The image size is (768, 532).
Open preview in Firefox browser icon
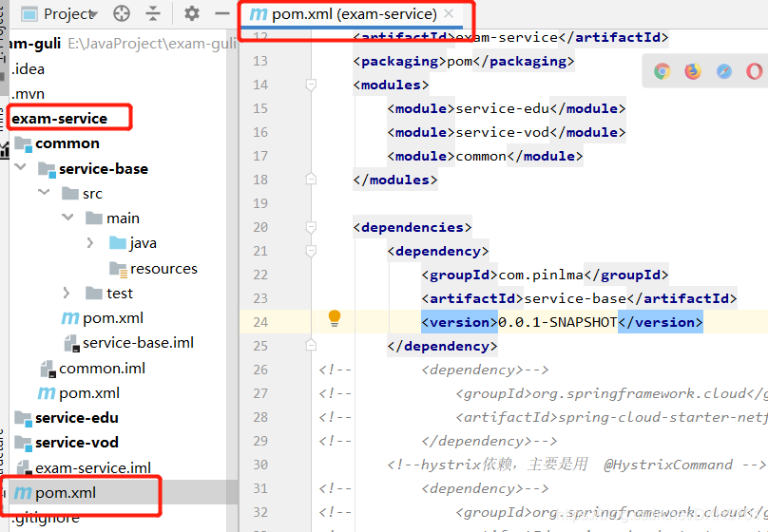tap(693, 71)
